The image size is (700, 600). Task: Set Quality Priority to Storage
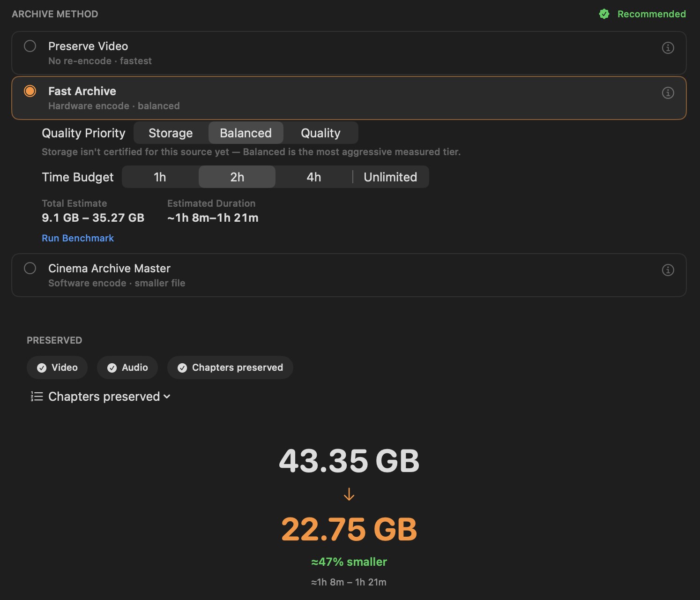(x=171, y=133)
